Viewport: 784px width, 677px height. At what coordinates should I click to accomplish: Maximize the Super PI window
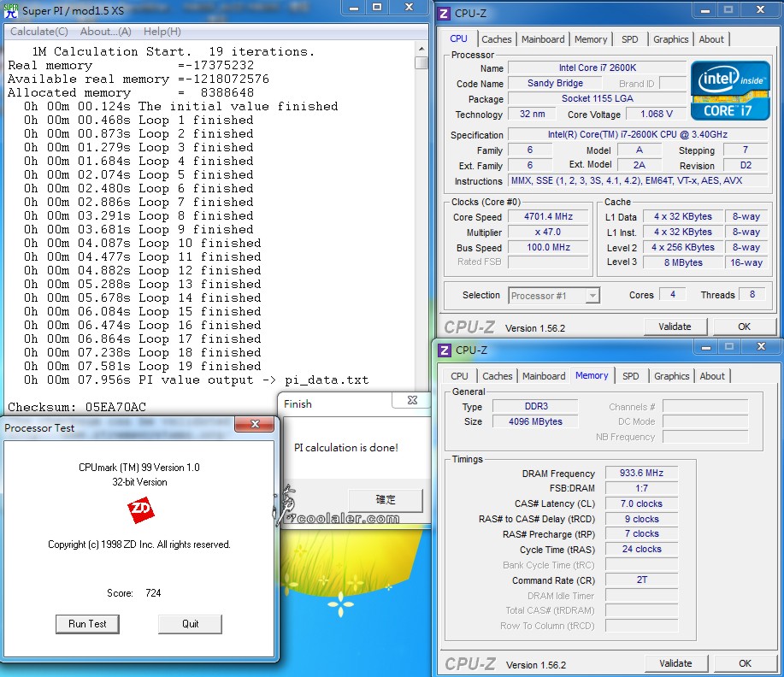point(377,7)
